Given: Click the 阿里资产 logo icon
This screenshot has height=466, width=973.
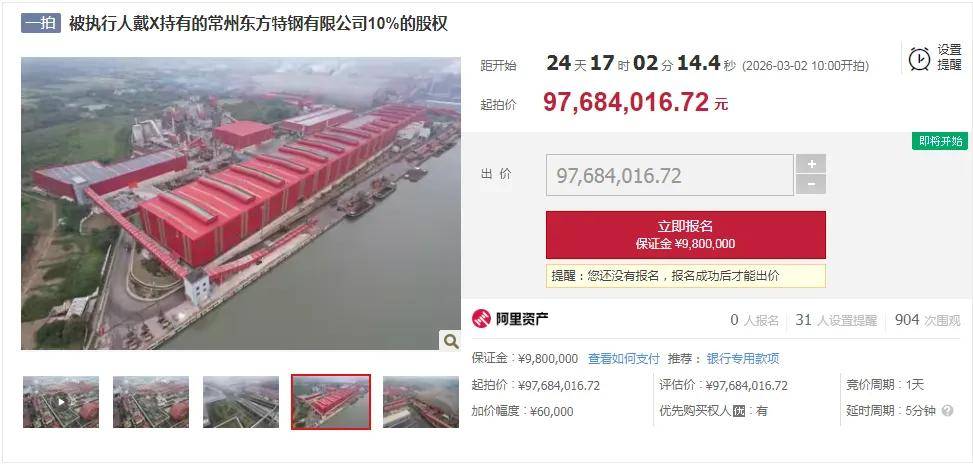Looking at the screenshot, I should [x=481, y=319].
